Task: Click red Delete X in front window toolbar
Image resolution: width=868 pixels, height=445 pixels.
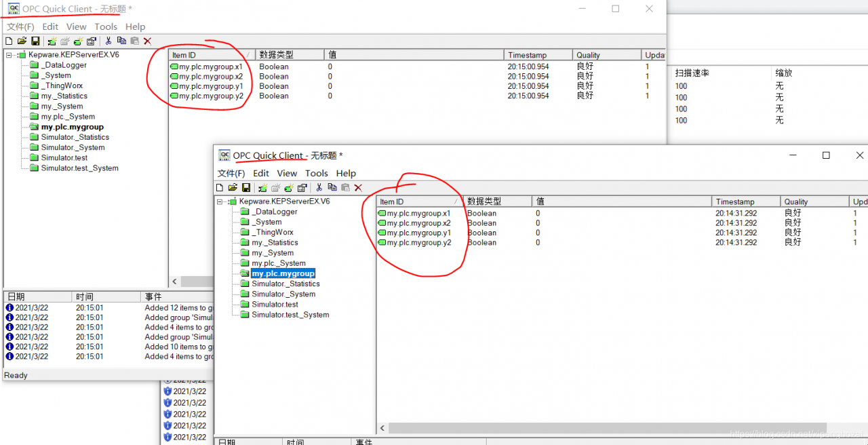Action: [x=358, y=188]
